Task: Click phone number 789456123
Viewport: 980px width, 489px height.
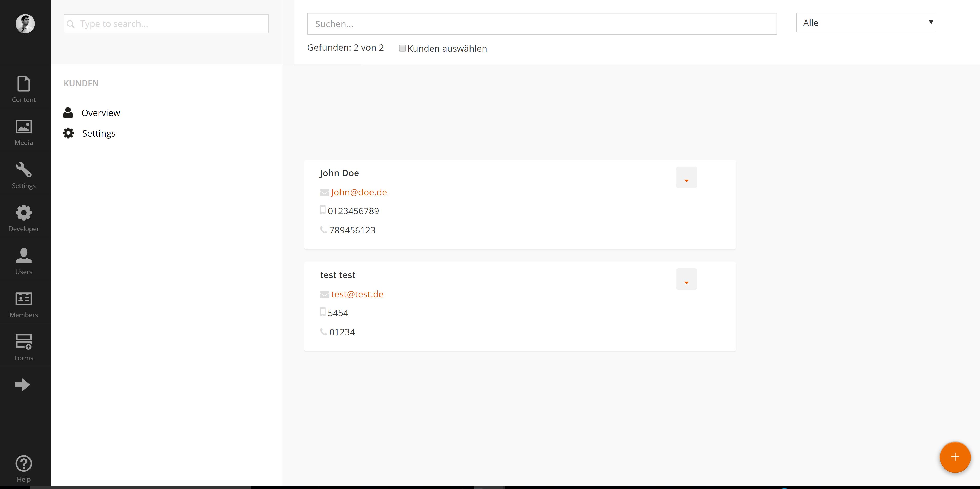Action: tap(352, 230)
